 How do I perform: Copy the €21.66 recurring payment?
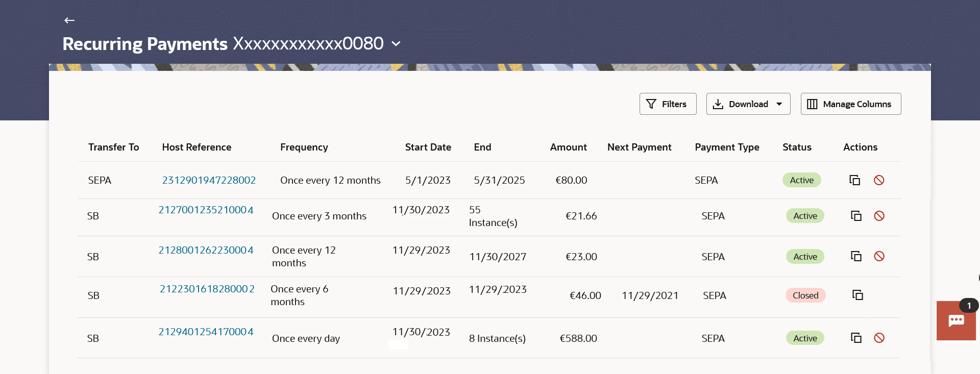[x=856, y=216]
